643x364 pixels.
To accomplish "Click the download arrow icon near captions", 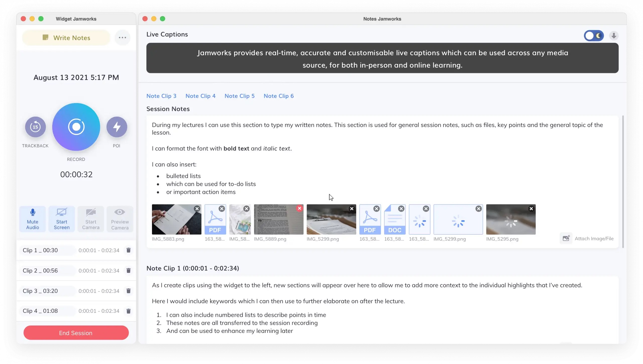I will 614,36.
